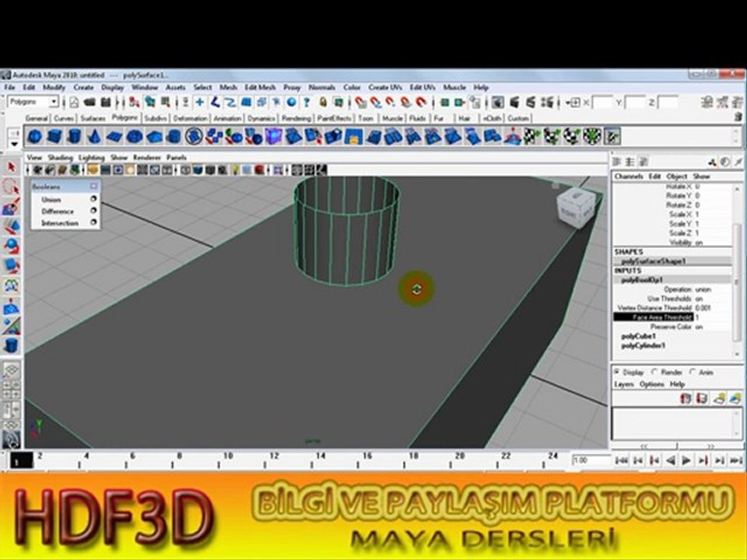Create a polygon cone from the shelf
This screenshot has width=747, height=560.
[x=94, y=137]
